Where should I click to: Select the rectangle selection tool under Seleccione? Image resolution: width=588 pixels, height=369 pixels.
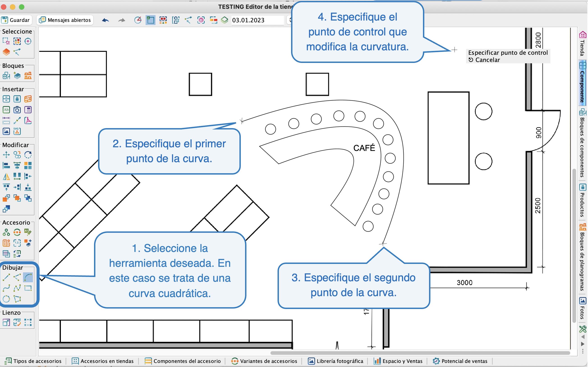[6, 41]
